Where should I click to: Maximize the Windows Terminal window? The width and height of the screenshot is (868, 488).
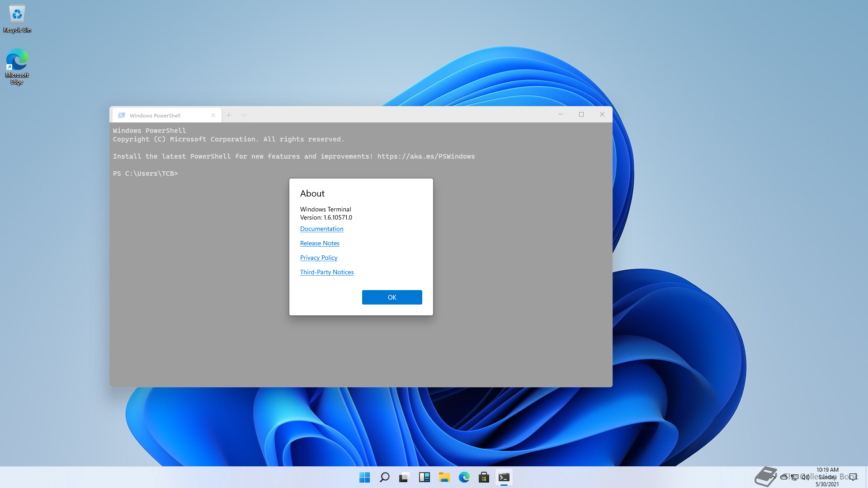point(581,114)
